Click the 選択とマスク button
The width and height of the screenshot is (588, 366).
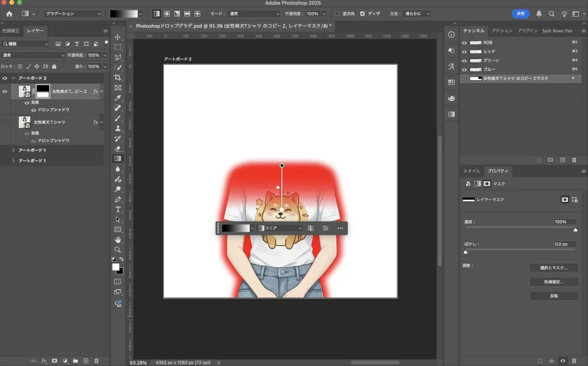(553, 268)
